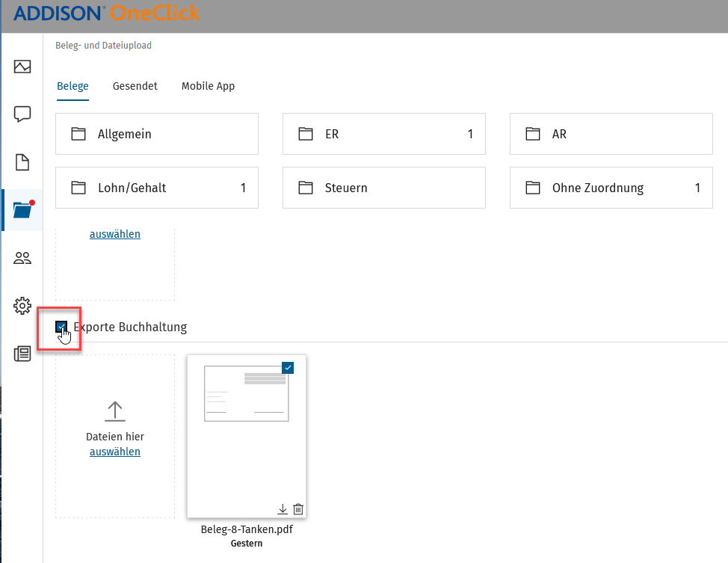The height and width of the screenshot is (563, 728).
Task: Switch to the Belege tab
Action: [73, 86]
